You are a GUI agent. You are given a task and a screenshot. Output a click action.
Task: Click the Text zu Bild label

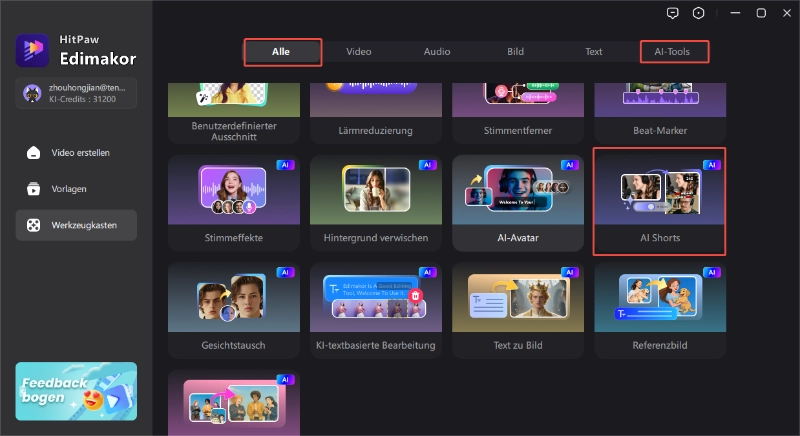(518, 345)
